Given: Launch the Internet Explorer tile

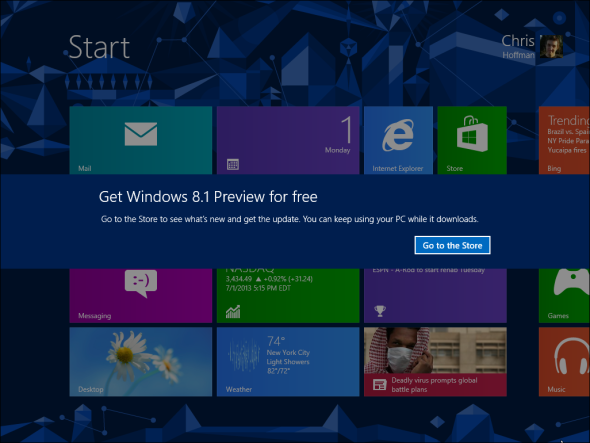Looking at the screenshot, I should coord(398,140).
